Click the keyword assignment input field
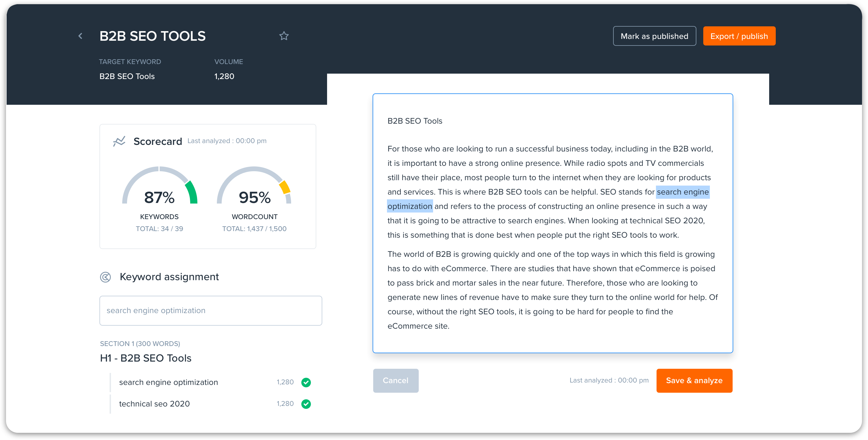Screen dimensions: 868x440 tap(211, 310)
